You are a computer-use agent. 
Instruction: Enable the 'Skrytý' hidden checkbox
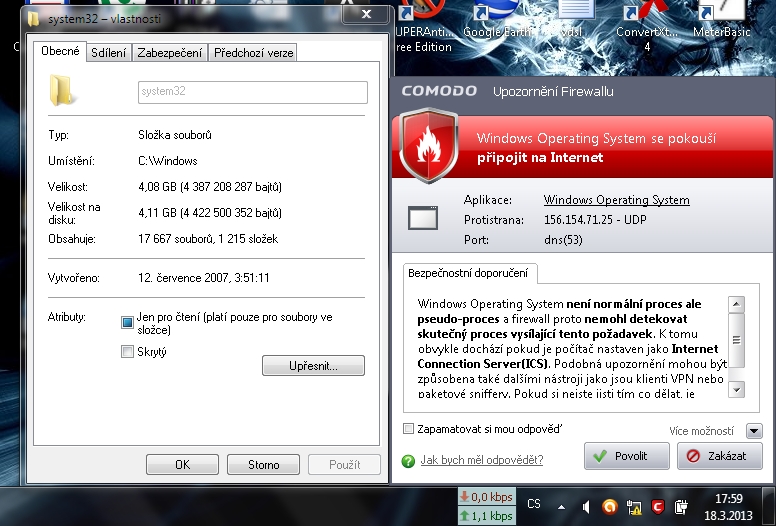coord(127,351)
